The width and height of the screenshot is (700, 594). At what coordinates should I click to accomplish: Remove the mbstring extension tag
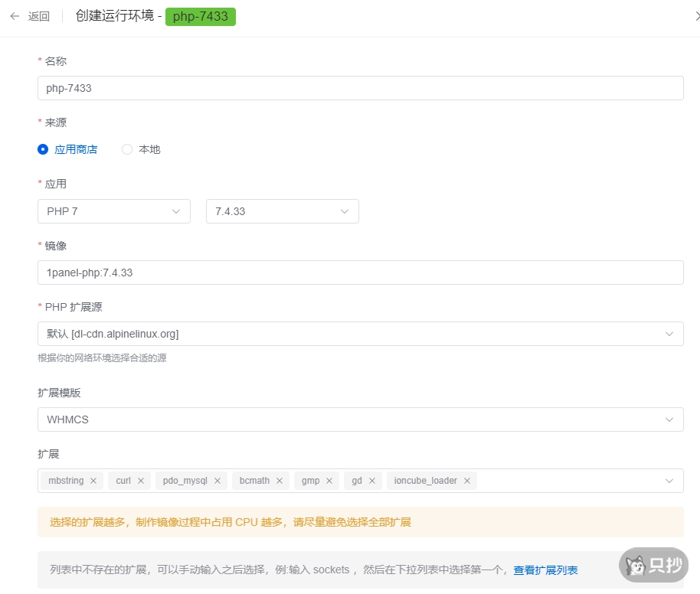click(93, 481)
